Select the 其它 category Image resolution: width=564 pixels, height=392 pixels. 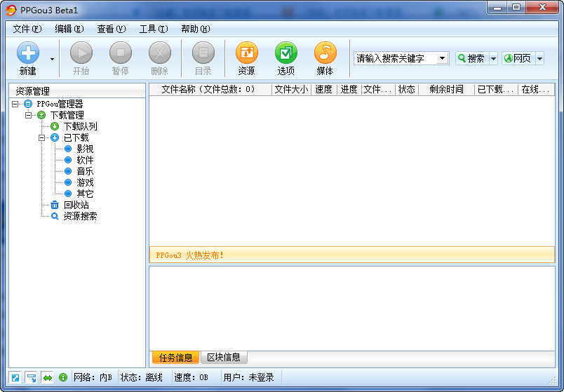click(x=85, y=194)
